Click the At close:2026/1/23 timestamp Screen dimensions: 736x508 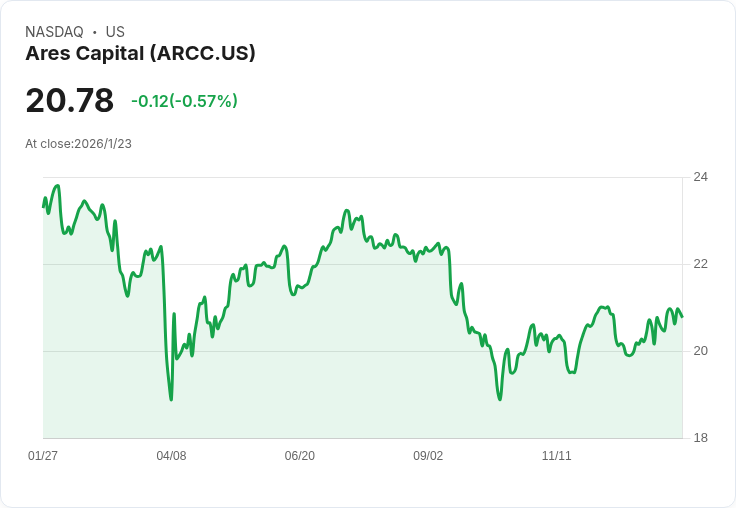(x=78, y=144)
